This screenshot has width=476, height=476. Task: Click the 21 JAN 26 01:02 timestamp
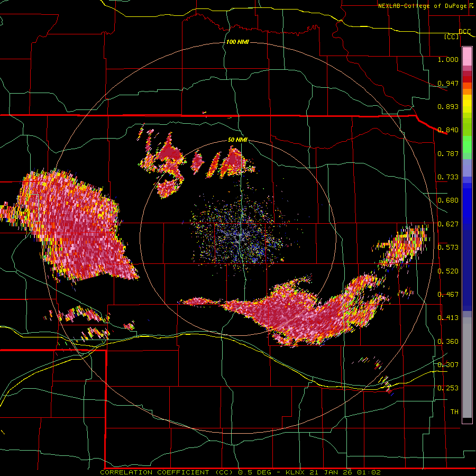click(x=345, y=472)
